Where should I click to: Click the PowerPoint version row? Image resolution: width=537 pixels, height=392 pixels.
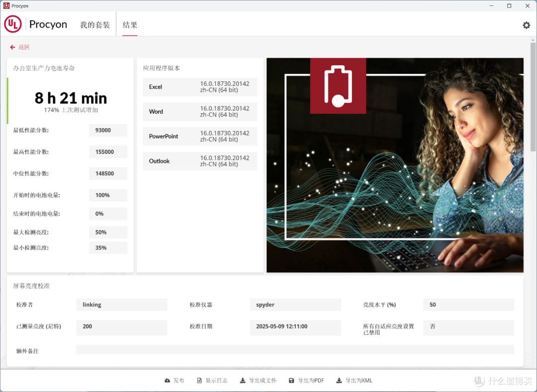pos(200,136)
